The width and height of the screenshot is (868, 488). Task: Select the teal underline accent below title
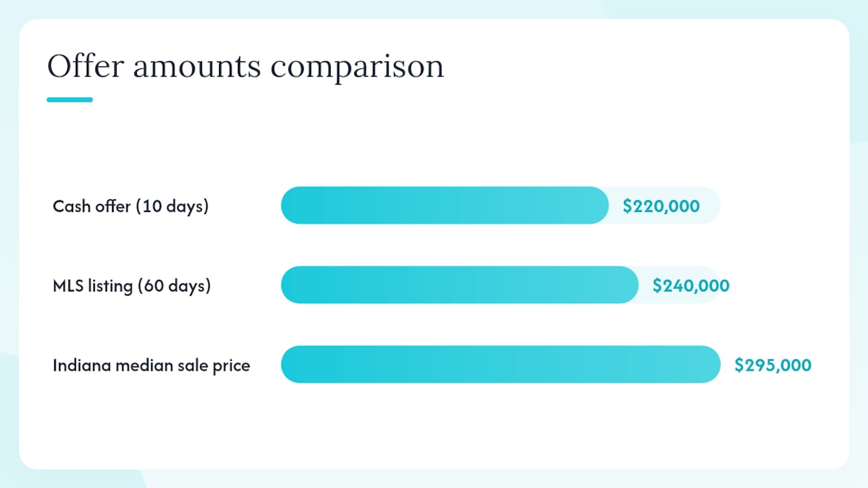(x=70, y=100)
